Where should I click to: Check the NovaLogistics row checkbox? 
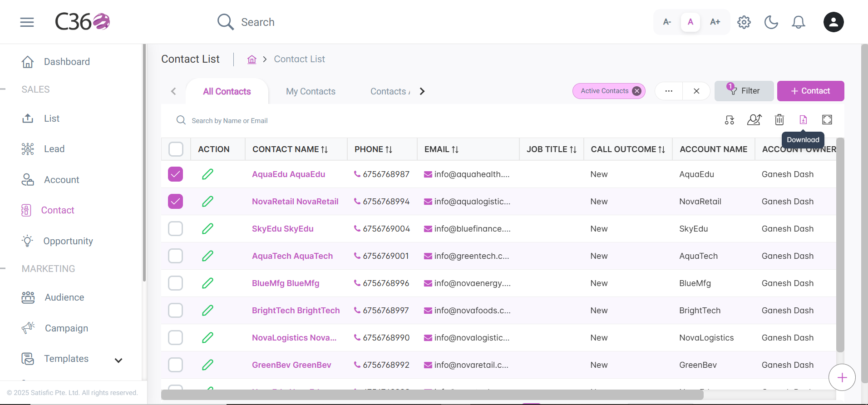pos(176,337)
